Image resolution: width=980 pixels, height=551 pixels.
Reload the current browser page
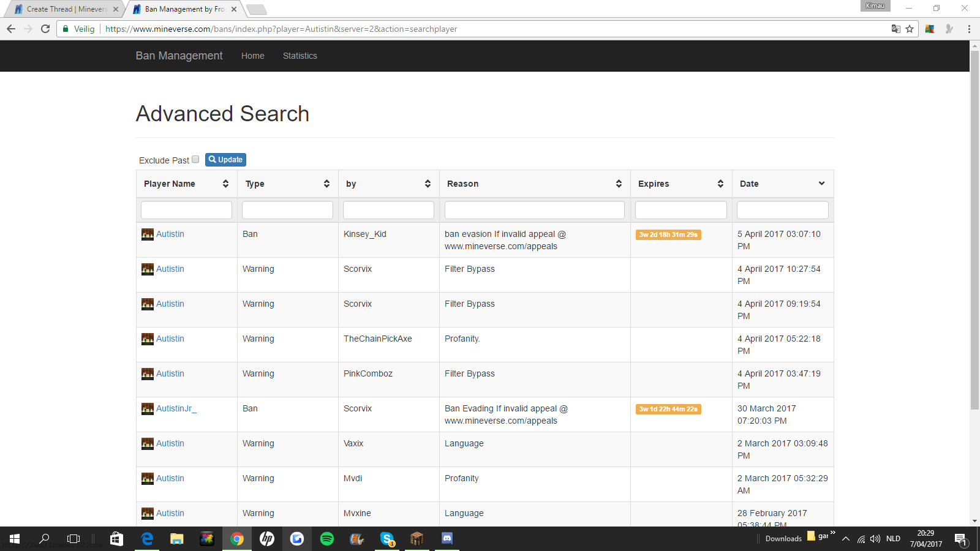pyautogui.click(x=45, y=29)
